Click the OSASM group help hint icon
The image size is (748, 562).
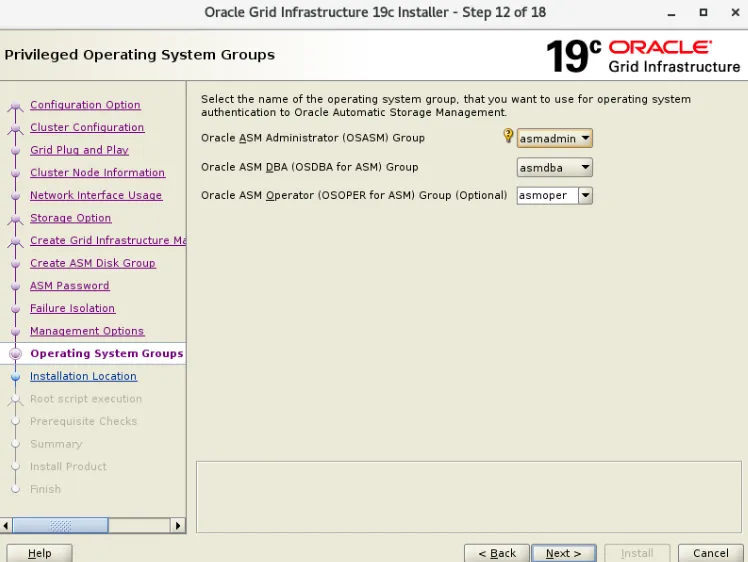[x=508, y=135]
